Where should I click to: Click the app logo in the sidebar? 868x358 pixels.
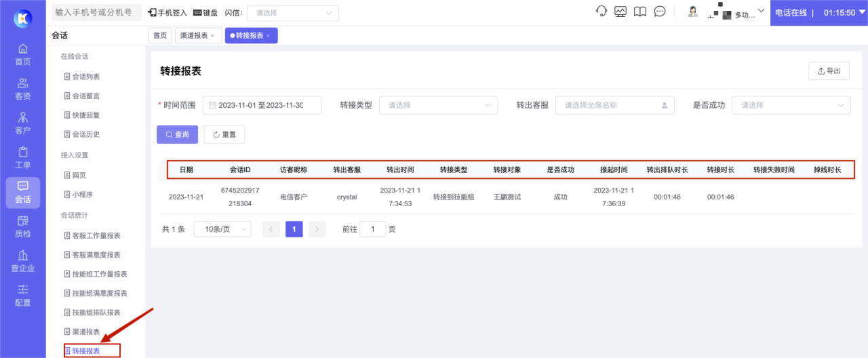pos(23,18)
